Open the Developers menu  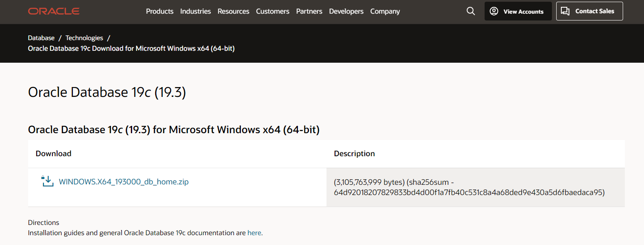coord(346,12)
